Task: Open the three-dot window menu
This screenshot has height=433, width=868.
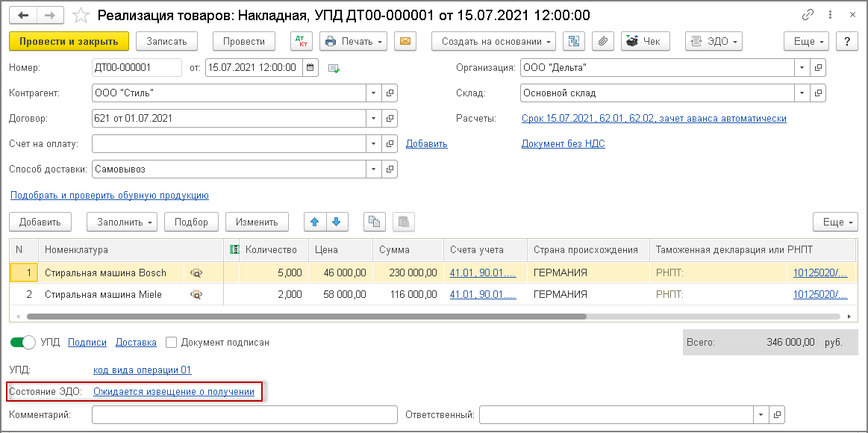Action: 829,15
